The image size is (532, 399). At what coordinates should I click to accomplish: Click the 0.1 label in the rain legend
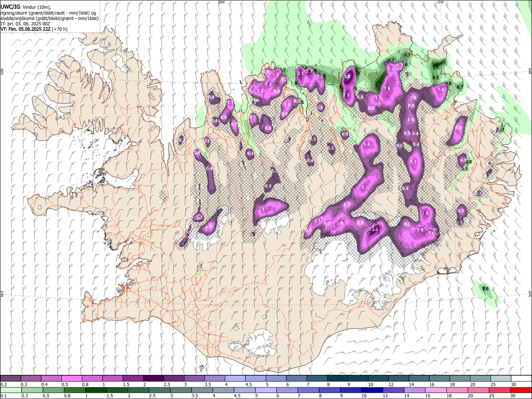[3, 396]
